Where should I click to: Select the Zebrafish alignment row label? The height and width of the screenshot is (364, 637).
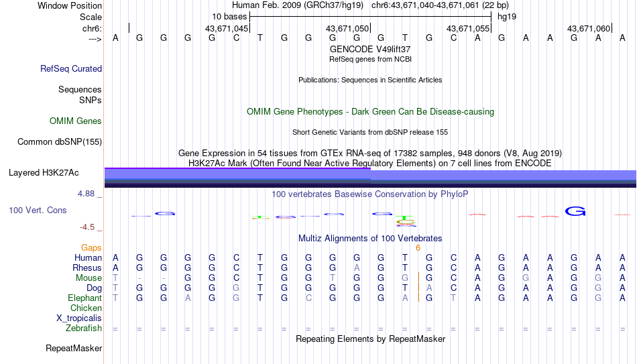(84, 328)
